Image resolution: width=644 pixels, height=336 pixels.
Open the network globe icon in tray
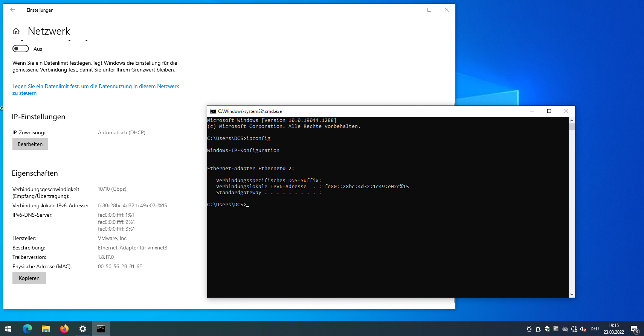point(574,329)
